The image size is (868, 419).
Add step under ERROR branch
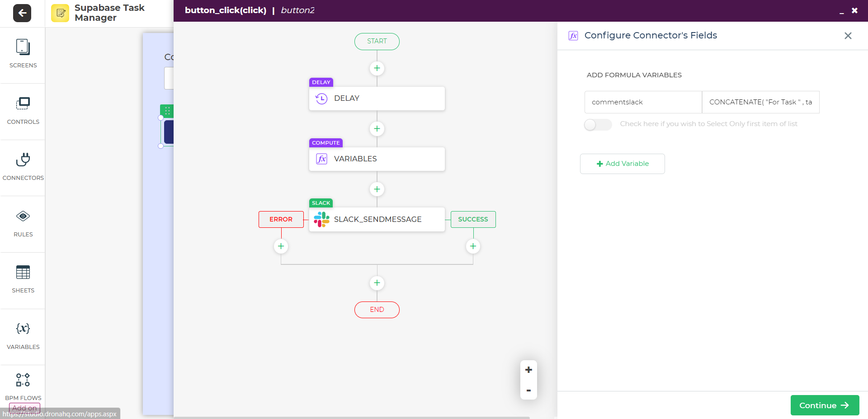pos(281,246)
